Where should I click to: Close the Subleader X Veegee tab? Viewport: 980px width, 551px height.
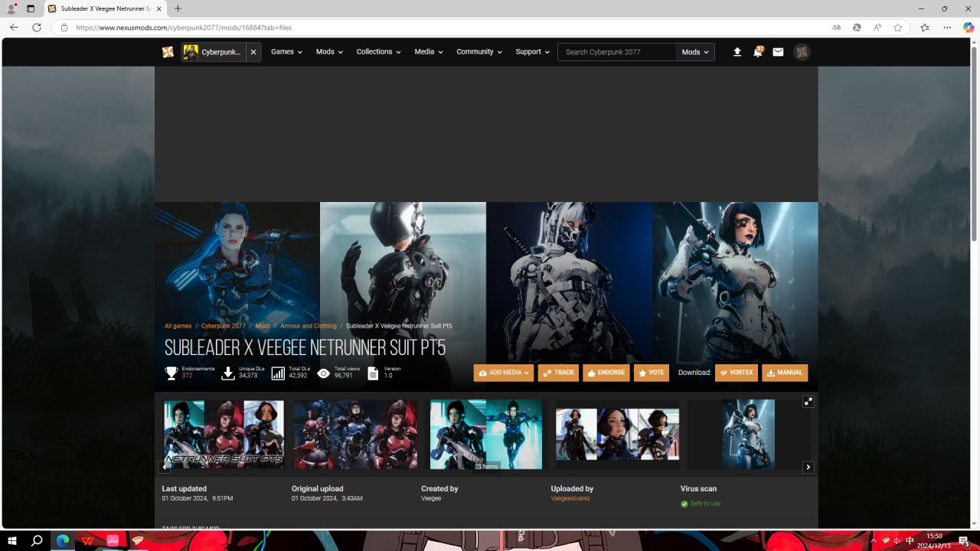tap(158, 8)
